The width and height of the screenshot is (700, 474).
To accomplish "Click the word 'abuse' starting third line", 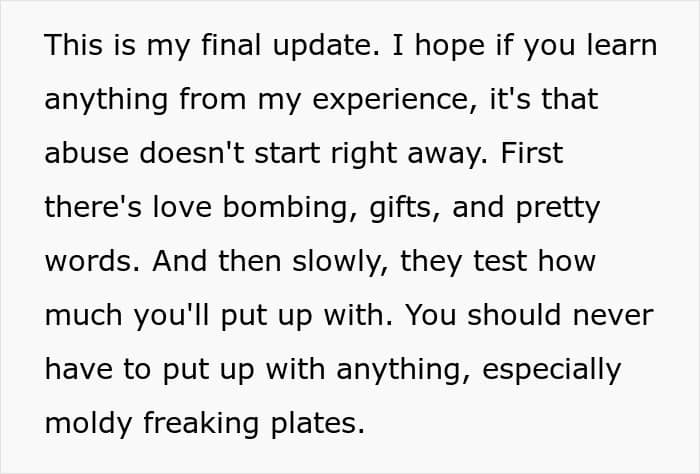I will tap(87, 153).
